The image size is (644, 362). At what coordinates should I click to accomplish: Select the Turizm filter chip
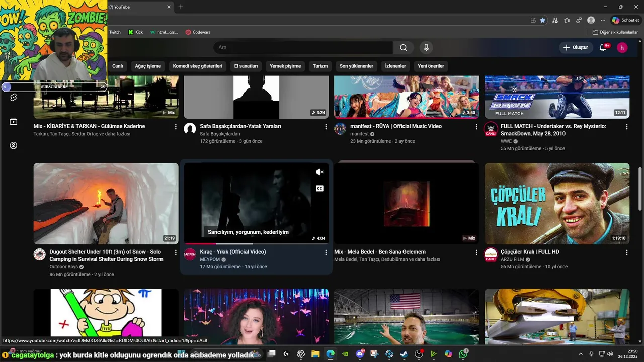[x=320, y=66]
